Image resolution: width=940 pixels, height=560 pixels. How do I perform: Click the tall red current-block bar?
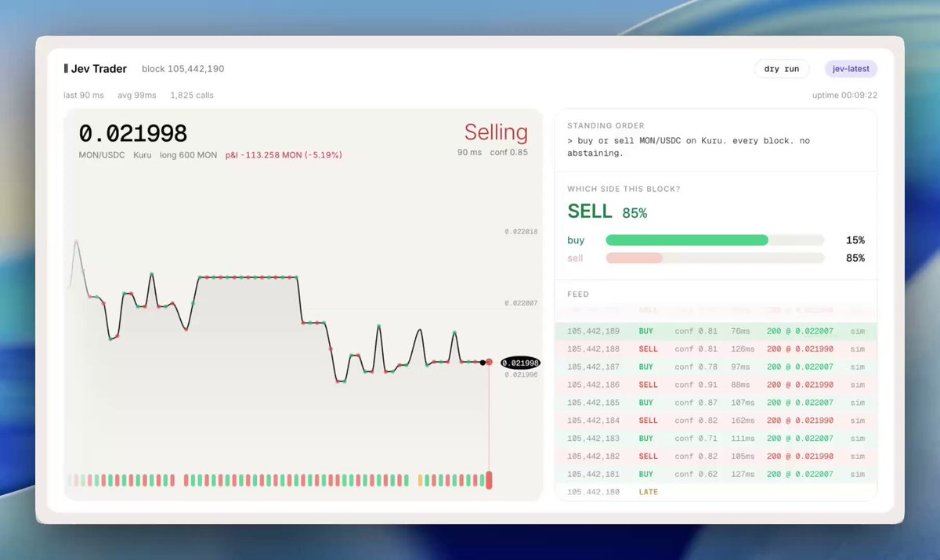coord(489,480)
